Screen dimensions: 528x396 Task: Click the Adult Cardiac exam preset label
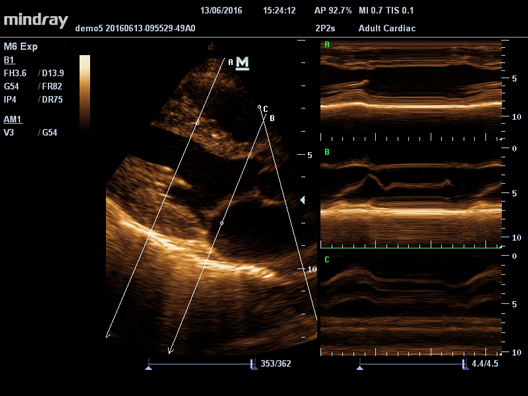click(x=387, y=28)
